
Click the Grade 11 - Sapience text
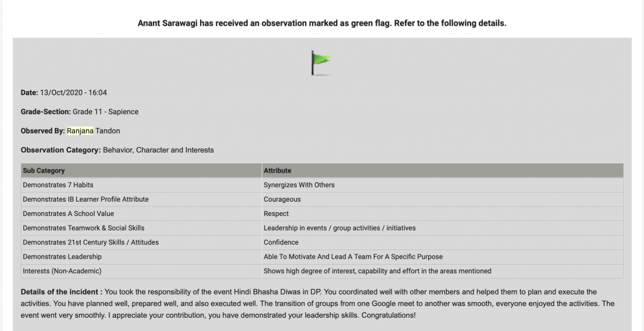click(x=106, y=112)
